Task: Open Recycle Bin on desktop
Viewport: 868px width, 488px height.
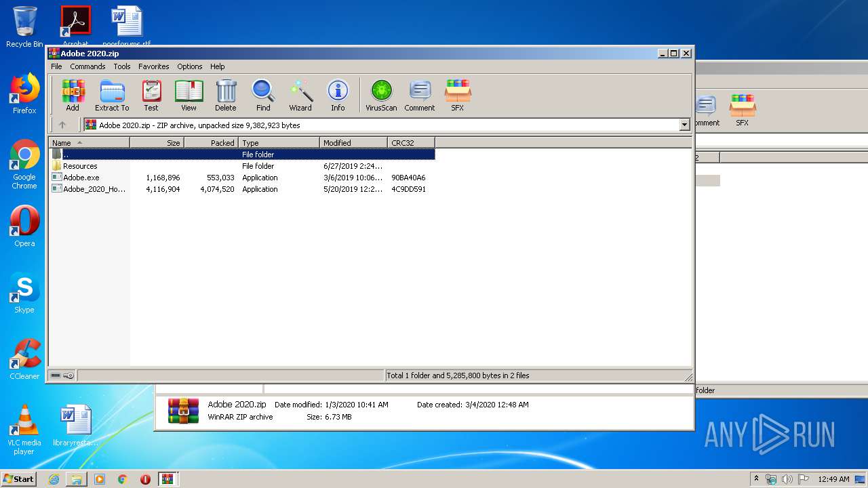Action: (x=24, y=27)
